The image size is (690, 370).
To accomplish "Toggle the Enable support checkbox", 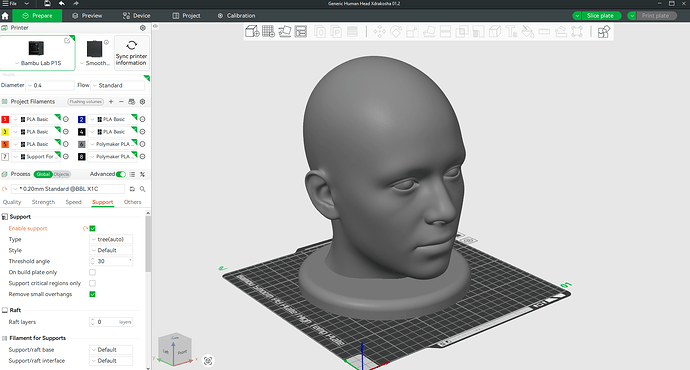I will pos(92,228).
